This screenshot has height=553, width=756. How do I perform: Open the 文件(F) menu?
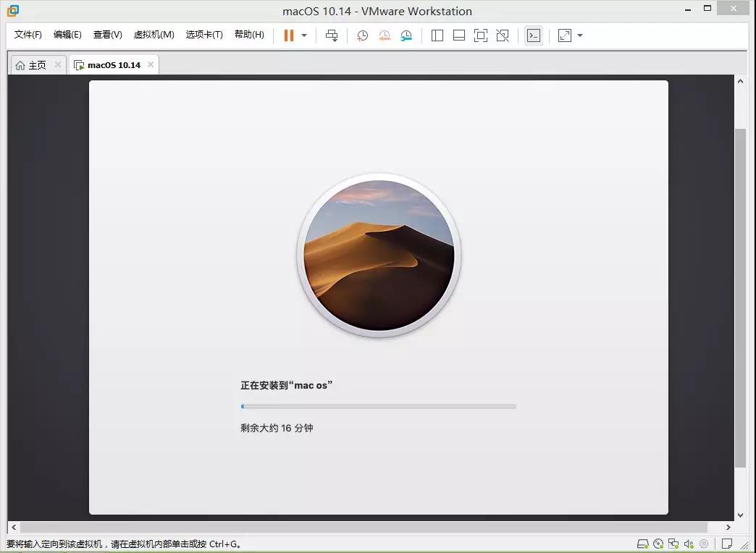(28, 35)
